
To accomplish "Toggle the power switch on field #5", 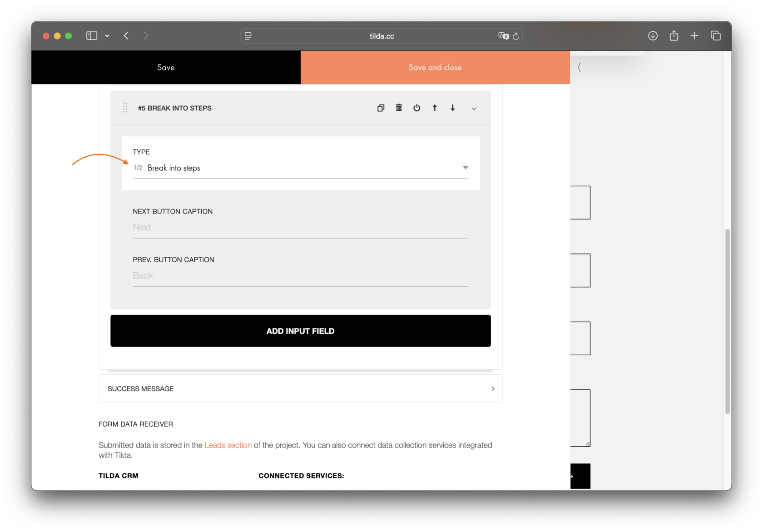I will (x=416, y=108).
